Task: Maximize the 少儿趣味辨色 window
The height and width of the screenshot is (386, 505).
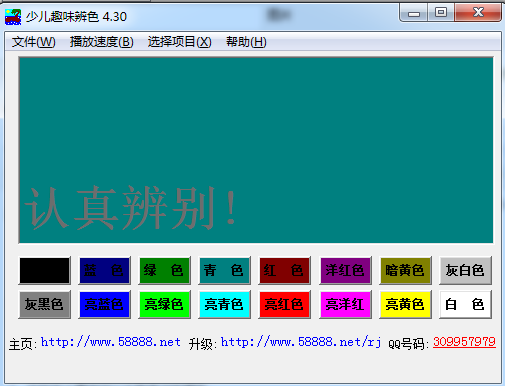Action: click(441, 13)
